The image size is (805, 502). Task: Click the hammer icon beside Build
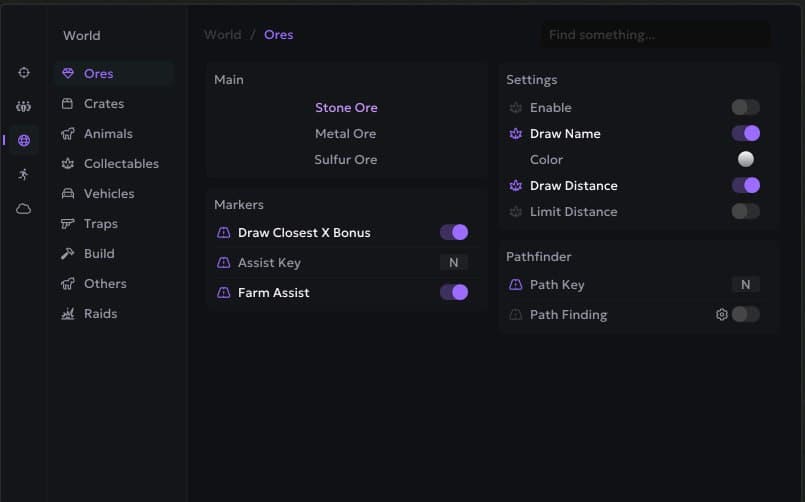tap(68, 254)
